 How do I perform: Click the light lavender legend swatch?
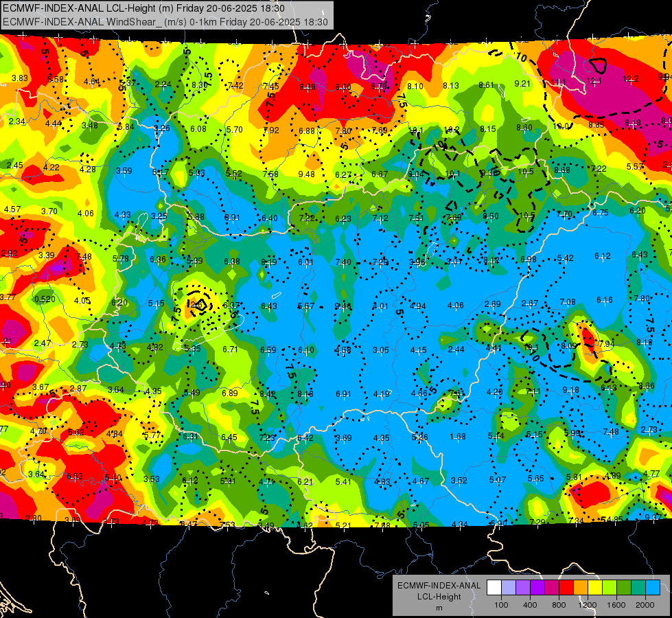click(x=509, y=588)
